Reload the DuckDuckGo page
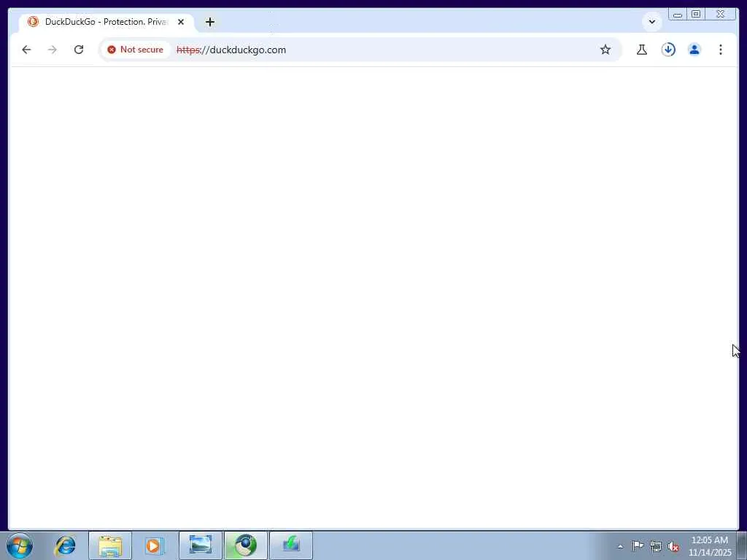Viewport: 747px width, 560px height. point(79,50)
